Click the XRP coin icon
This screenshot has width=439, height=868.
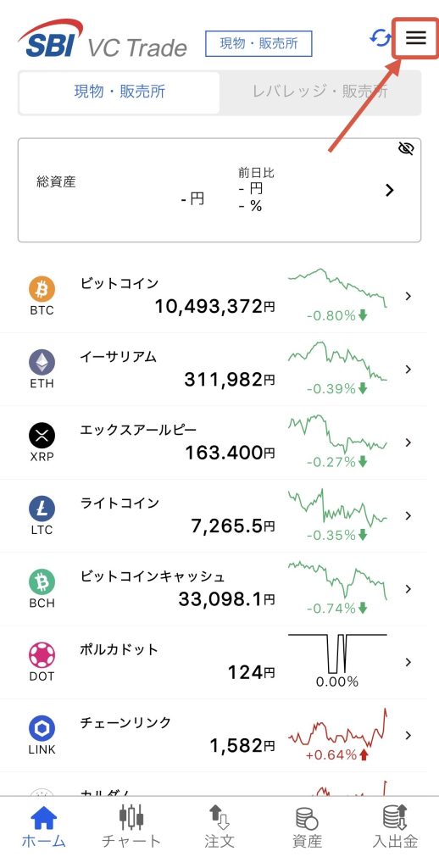[x=42, y=436]
